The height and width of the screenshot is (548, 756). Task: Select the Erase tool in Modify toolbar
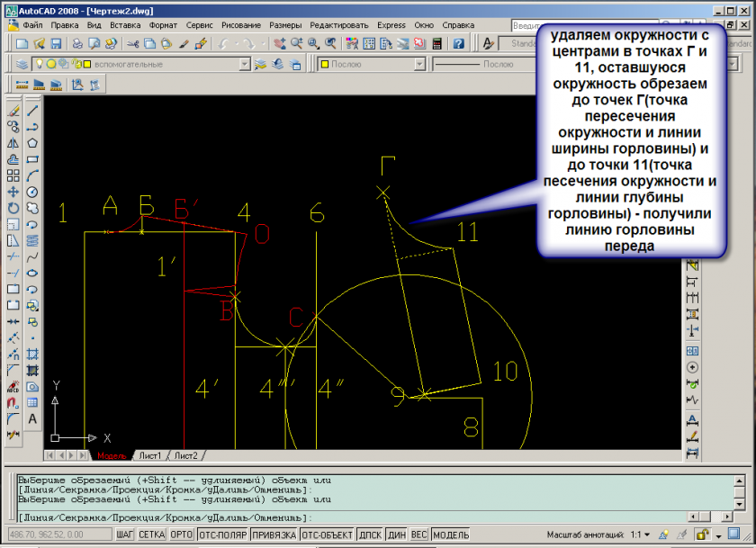(13, 110)
